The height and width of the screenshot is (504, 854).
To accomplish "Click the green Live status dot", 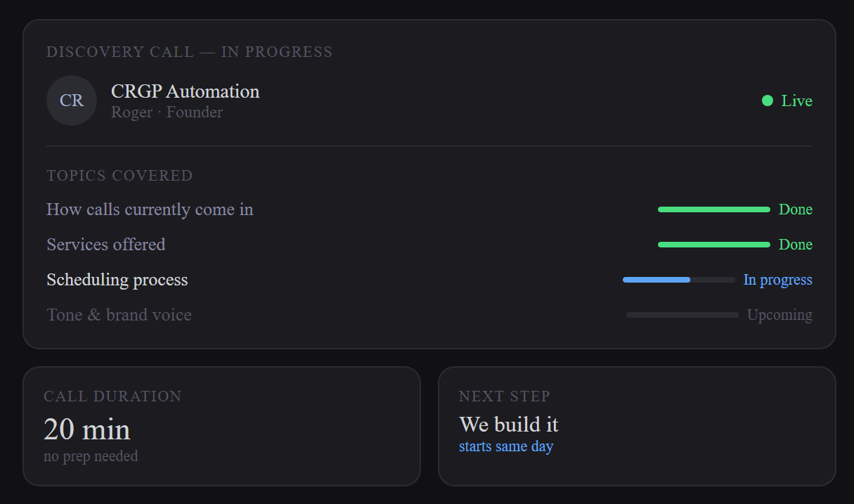I will point(768,101).
